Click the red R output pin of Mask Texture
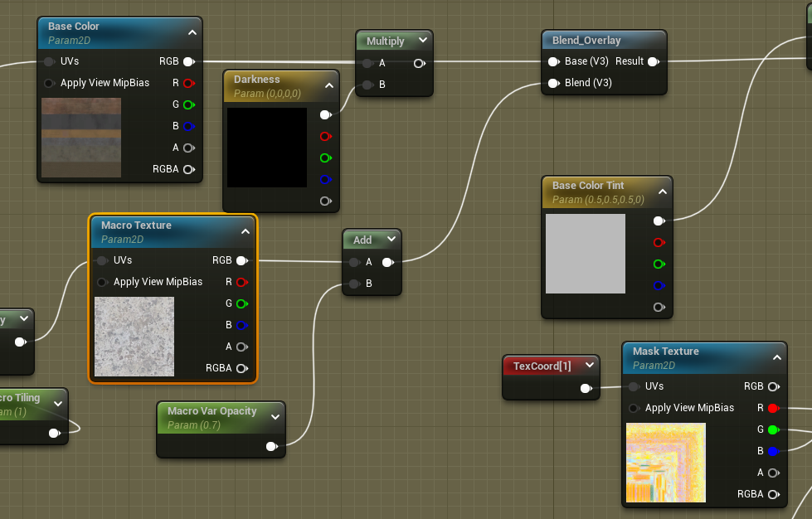This screenshot has width=812, height=519. click(774, 408)
